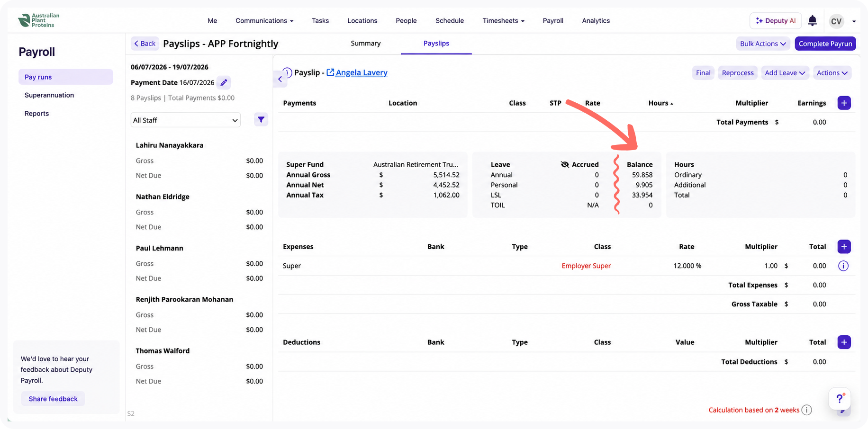Switch to the Summary tab
The width and height of the screenshot is (868, 429).
tap(366, 43)
